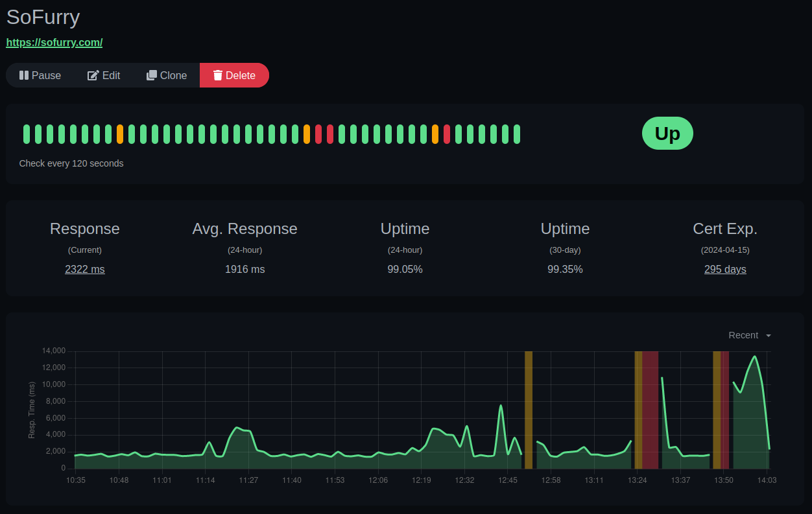Viewport: 812px width, 514px height.
Task: Click the pencil icon to edit monitor
Action: [93, 75]
